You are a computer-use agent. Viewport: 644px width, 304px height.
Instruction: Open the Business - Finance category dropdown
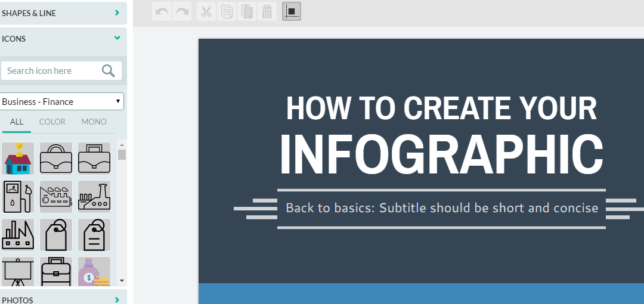(x=61, y=101)
